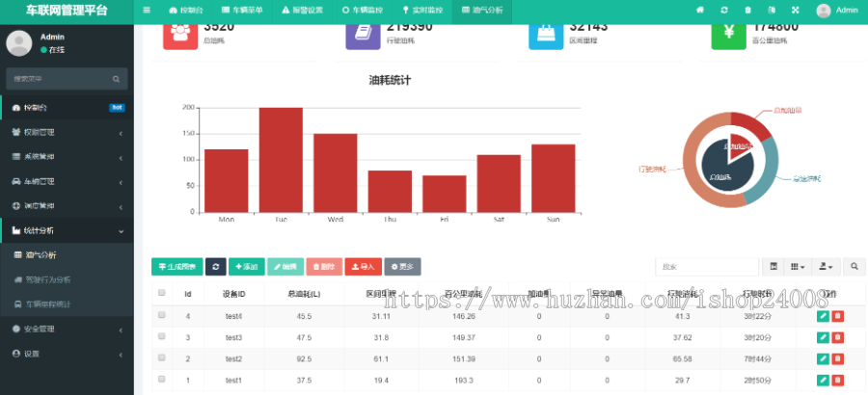Check the select-all checkbox in the table header
Viewport: 868px width, 395px height.
[x=162, y=293]
